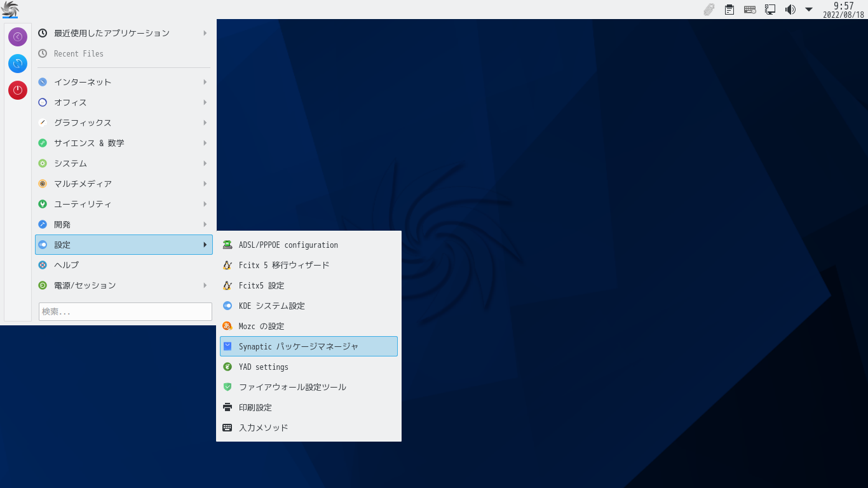
Task: Open 印刷設定 printer settings
Action: tap(309, 407)
